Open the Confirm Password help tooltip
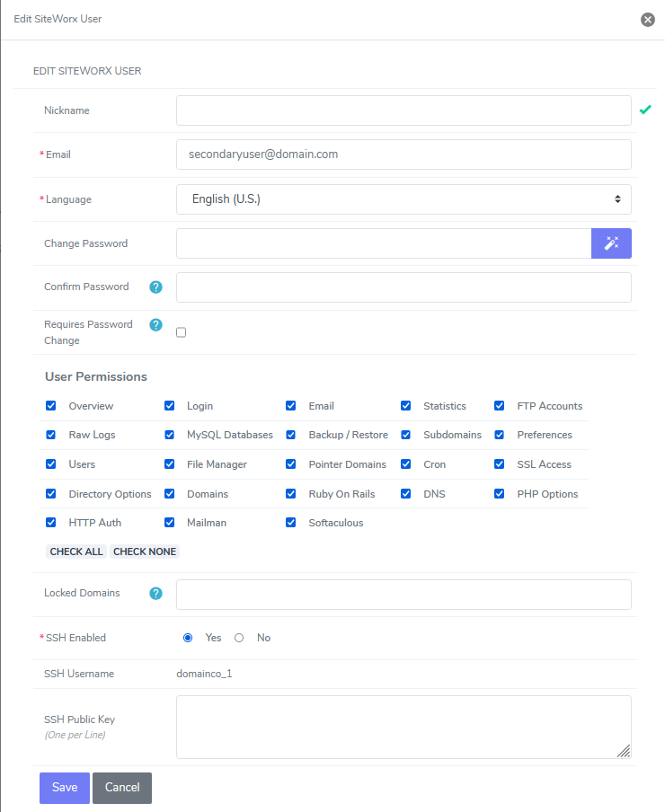Viewport: 665px width, 812px height. (155, 287)
